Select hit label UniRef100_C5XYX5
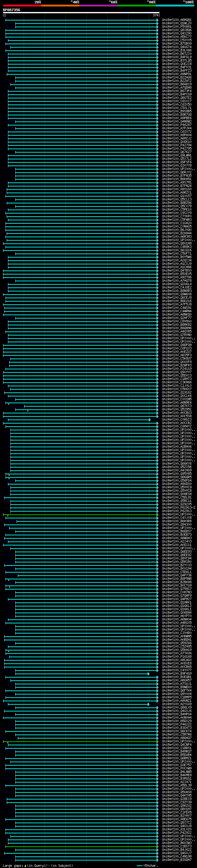 click(x=177, y=40)
